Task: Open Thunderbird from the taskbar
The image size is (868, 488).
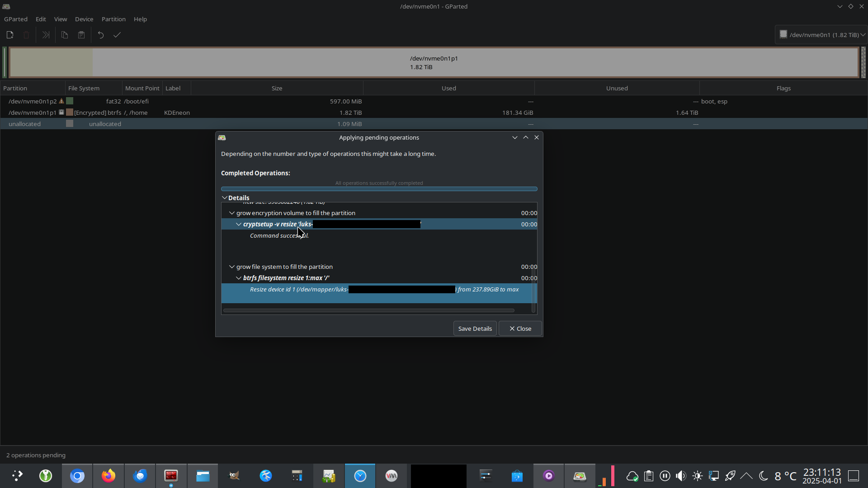Action: (140, 476)
